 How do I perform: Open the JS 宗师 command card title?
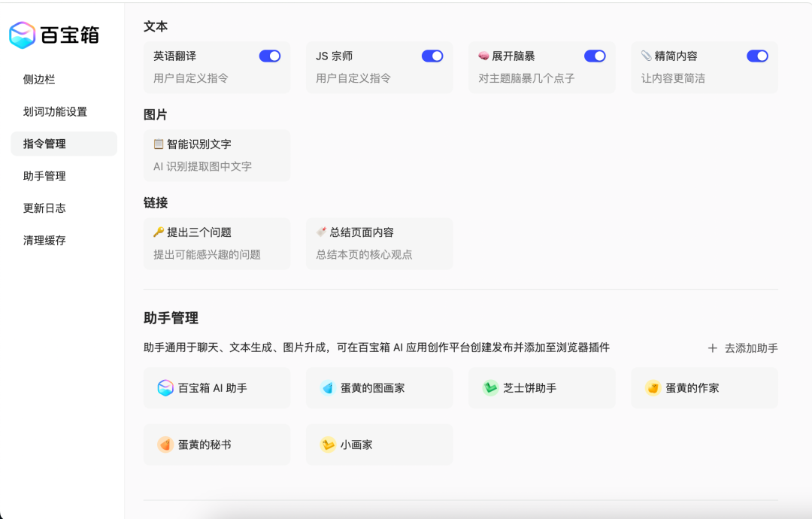point(334,56)
